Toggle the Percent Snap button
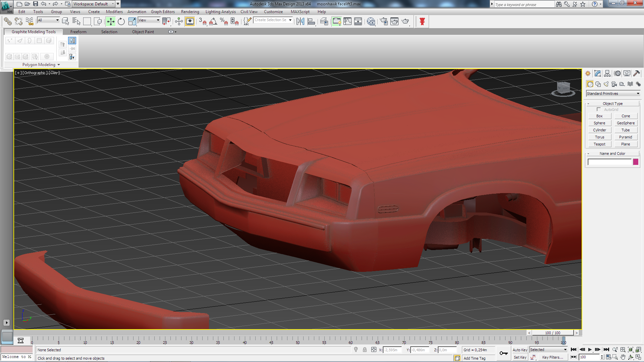644x362 pixels. (224, 21)
